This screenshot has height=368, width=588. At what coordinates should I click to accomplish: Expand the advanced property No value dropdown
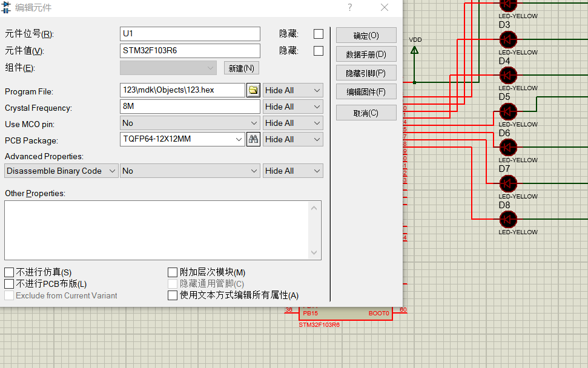pyautogui.click(x=190, y=171)
